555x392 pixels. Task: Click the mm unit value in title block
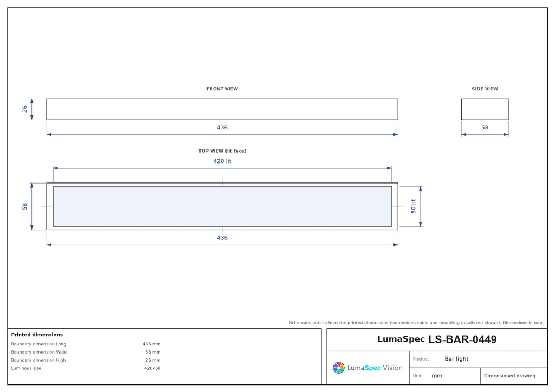click(x=437, y=376)
